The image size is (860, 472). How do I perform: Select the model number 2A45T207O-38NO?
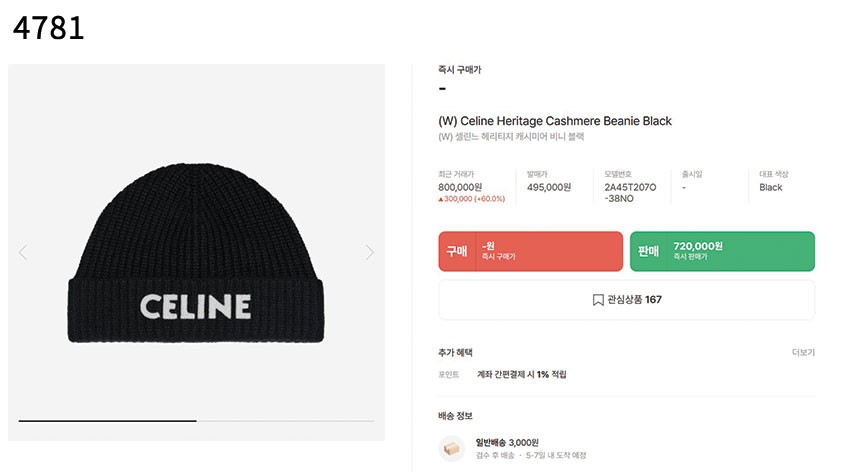630,192
